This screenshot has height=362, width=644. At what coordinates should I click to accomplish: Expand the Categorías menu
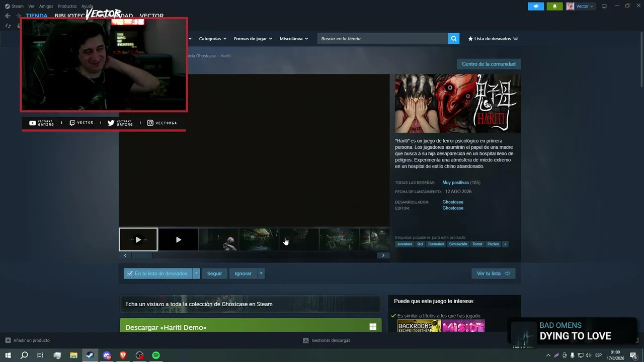[x=212, y=39]
